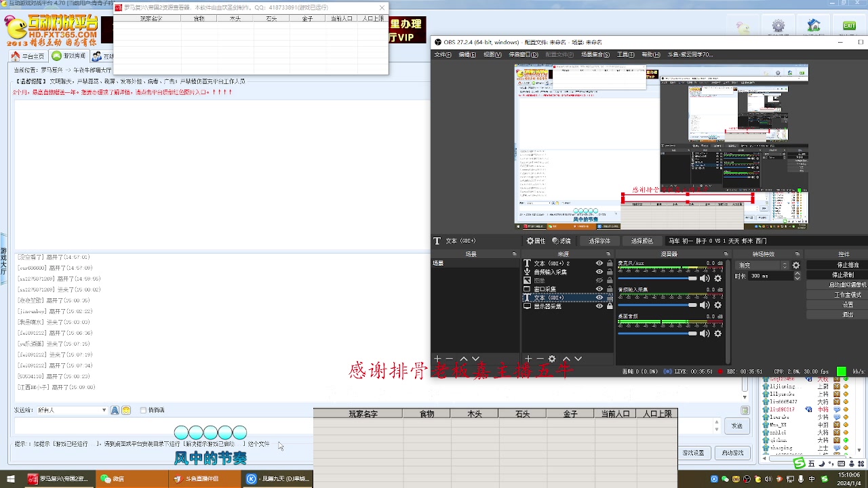This screenshot has height=488, width=868.
Task: Open 工具(T) menu in OBS
Action: pyautogui.click(x=626, y=54)
